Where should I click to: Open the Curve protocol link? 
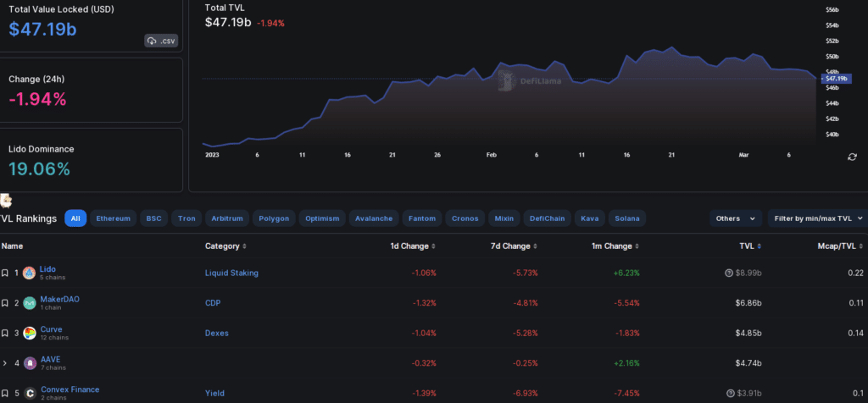tap(51, 329)
